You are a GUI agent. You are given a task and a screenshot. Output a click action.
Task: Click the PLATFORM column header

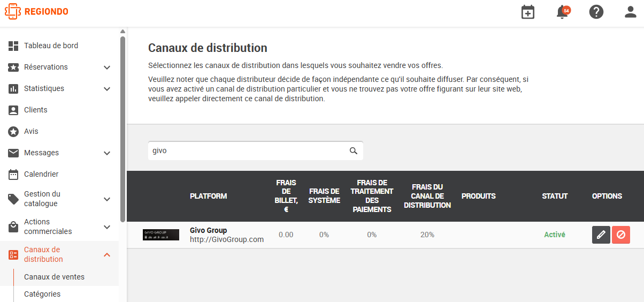pos(209,197)
